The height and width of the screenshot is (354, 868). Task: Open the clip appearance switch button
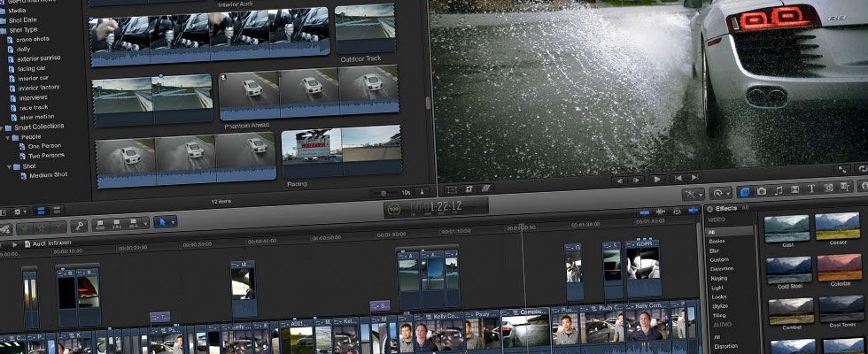point(422,191)
